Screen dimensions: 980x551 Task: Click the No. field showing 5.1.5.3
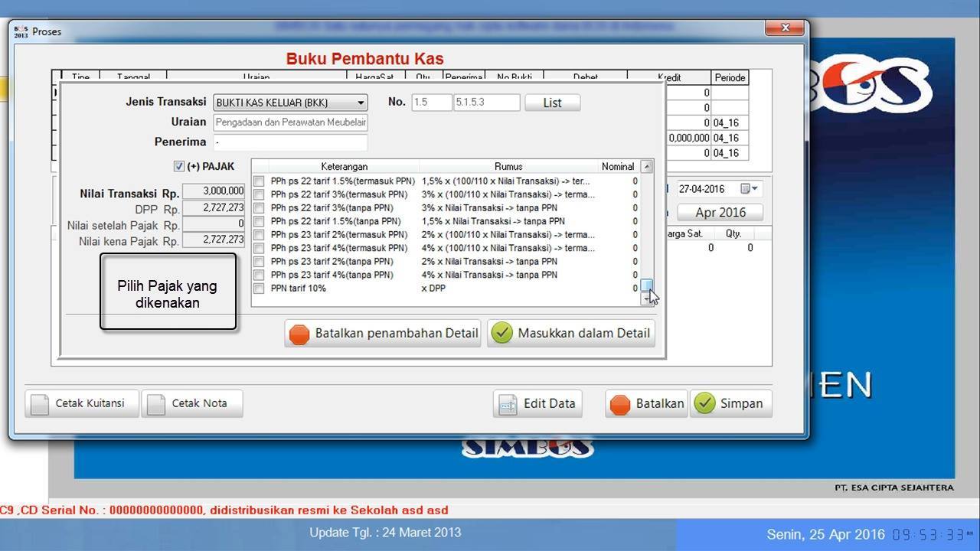[x=487, y=103]
